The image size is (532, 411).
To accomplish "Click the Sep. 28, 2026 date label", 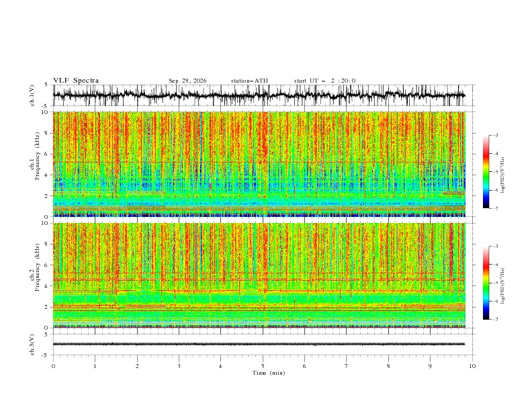I will tap(187, 81).
